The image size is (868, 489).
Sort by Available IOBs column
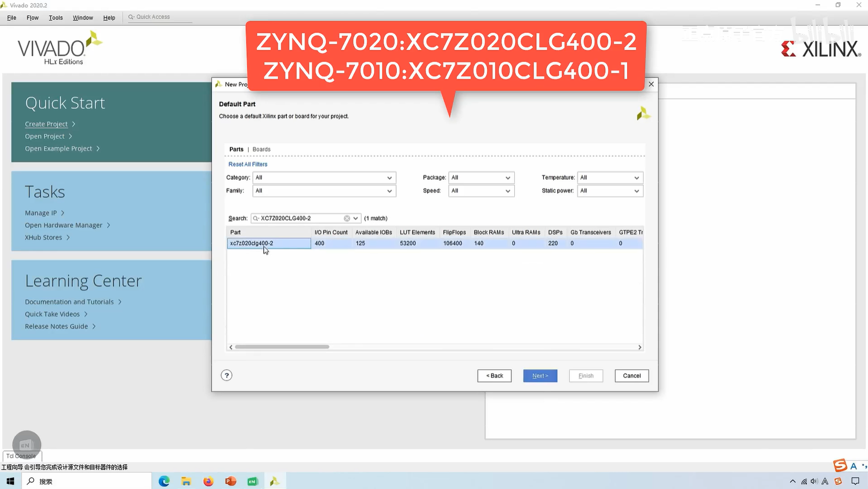point(374,232)
